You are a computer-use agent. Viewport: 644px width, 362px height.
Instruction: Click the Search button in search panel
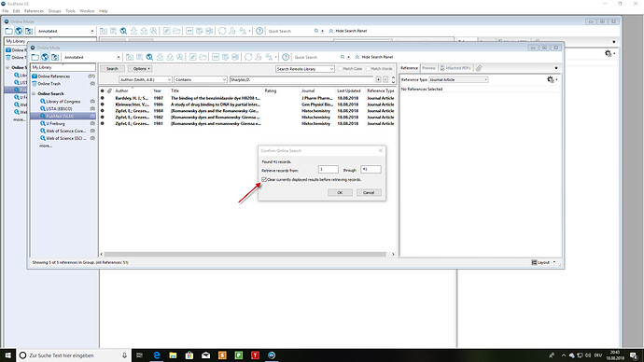tap(112, 68)
